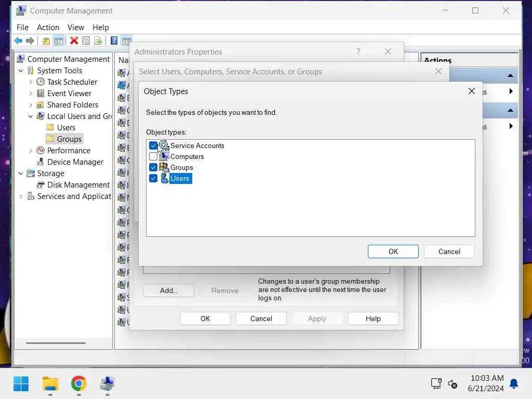Image resolution: width=532 pixels, height=399 pixels.
Task: Select Users folder in console tree
Action: click(66, 128)
